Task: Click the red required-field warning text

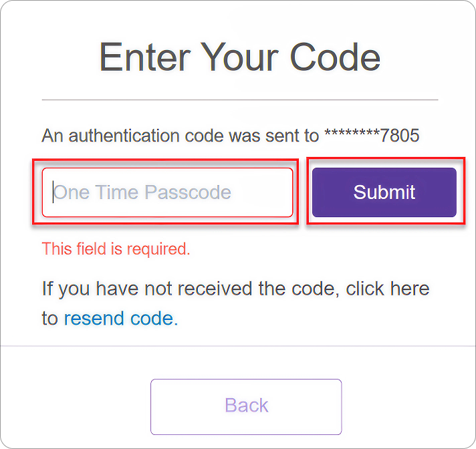Action: pyautogui.click(x=116, y=249)
